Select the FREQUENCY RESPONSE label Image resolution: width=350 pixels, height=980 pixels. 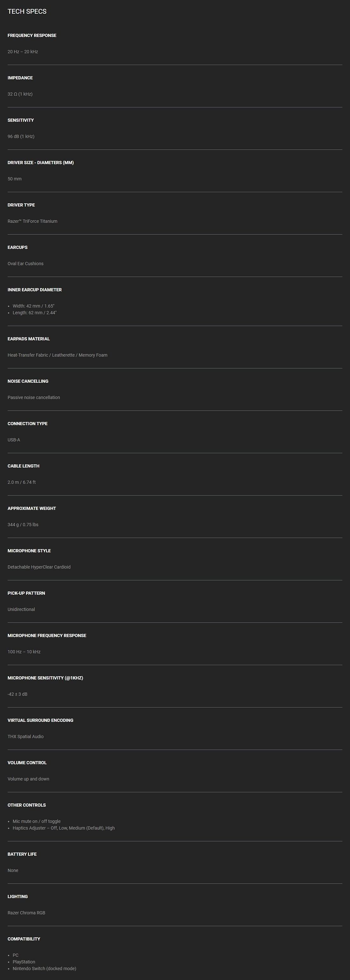click(x=32, y=35)
